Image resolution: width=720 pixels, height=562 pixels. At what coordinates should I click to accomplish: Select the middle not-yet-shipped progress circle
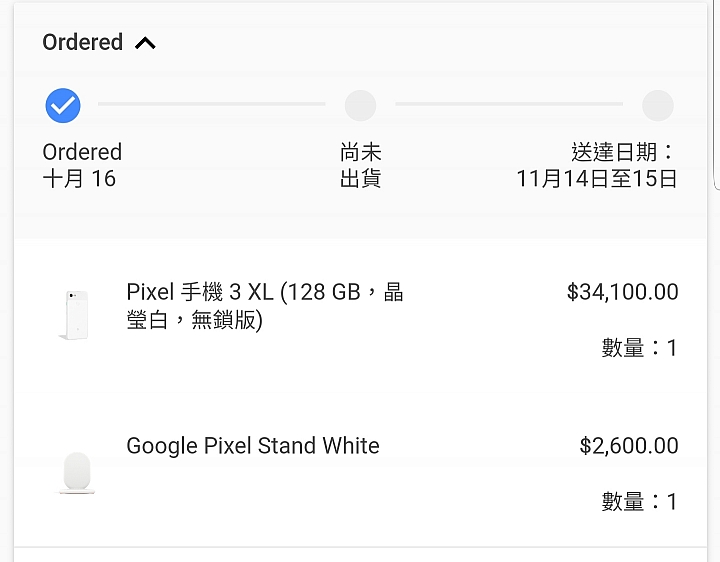360,105
